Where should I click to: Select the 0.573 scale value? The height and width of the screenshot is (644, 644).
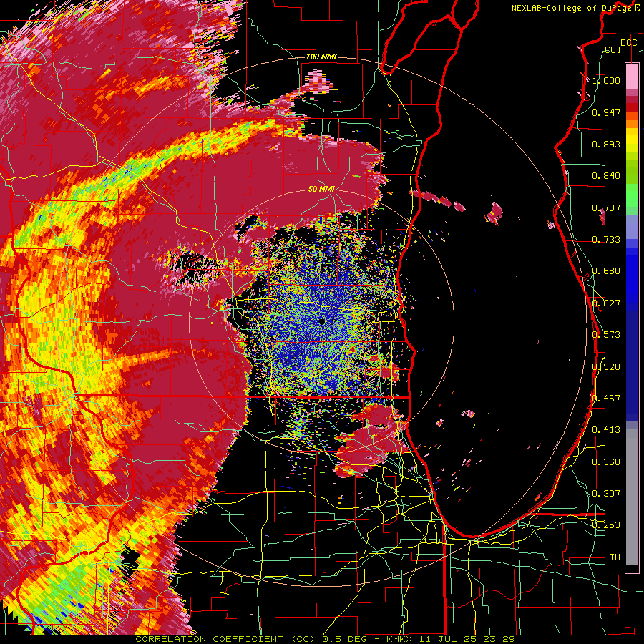click(x=606, y=335)
